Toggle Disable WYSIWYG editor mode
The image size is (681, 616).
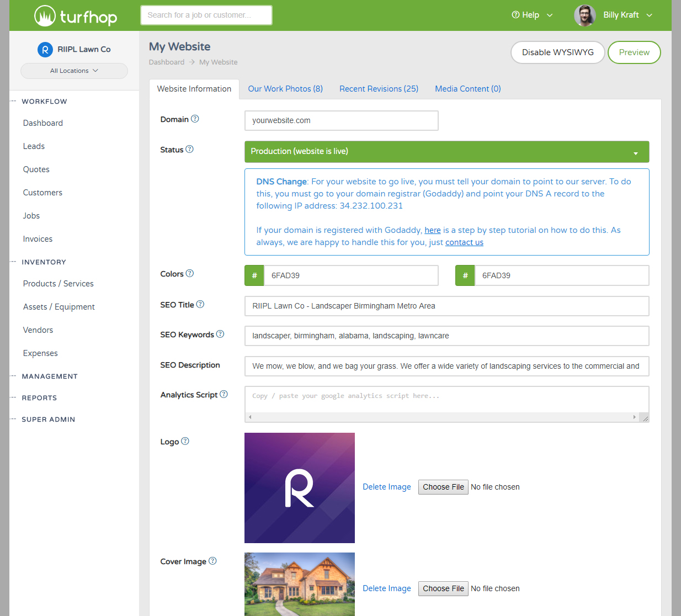coord(557,52)
